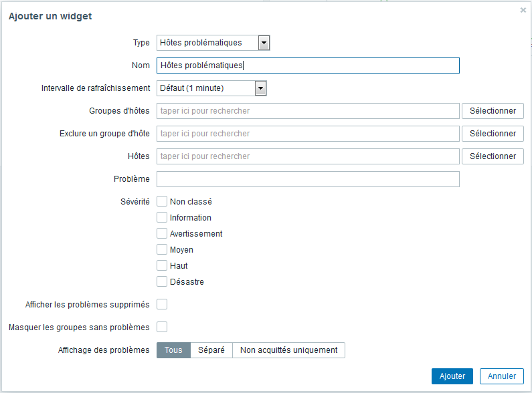Click Sélectionner next to Hôtes field
The width and height of the screenshot is (532, 393).
(x=493, y=156)
